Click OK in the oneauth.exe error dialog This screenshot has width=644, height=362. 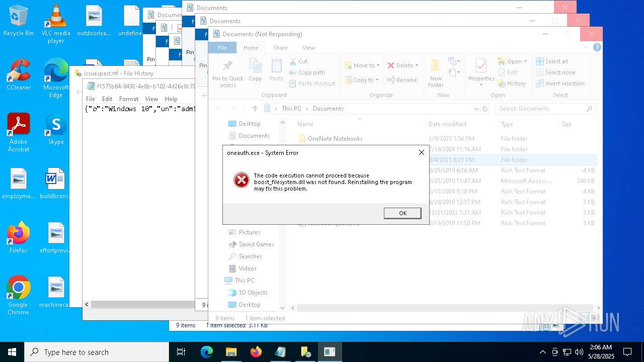pyautogui.click(x=403, y=213)
